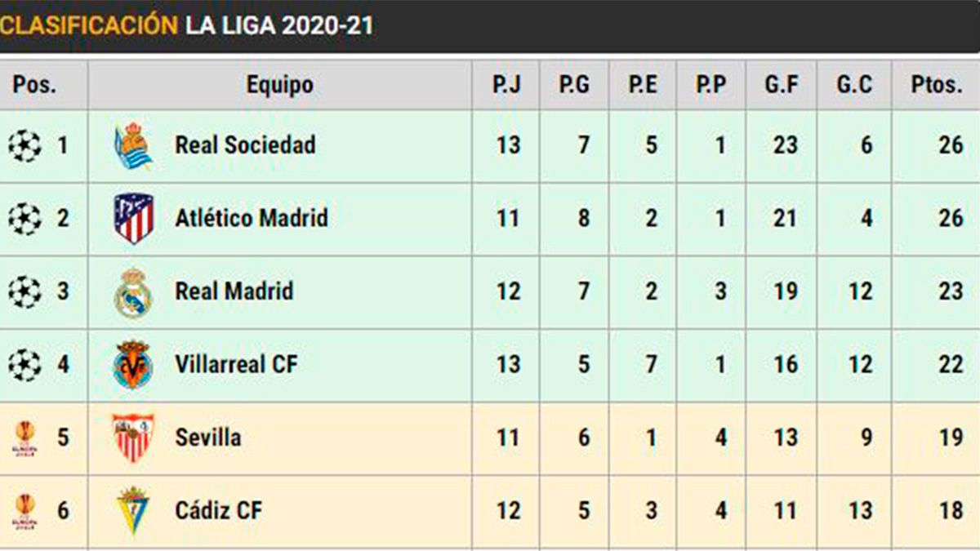Viewport: 980px width, 551px height.
Task: Click the Sevilla club crest
Action: pos(133,438)
